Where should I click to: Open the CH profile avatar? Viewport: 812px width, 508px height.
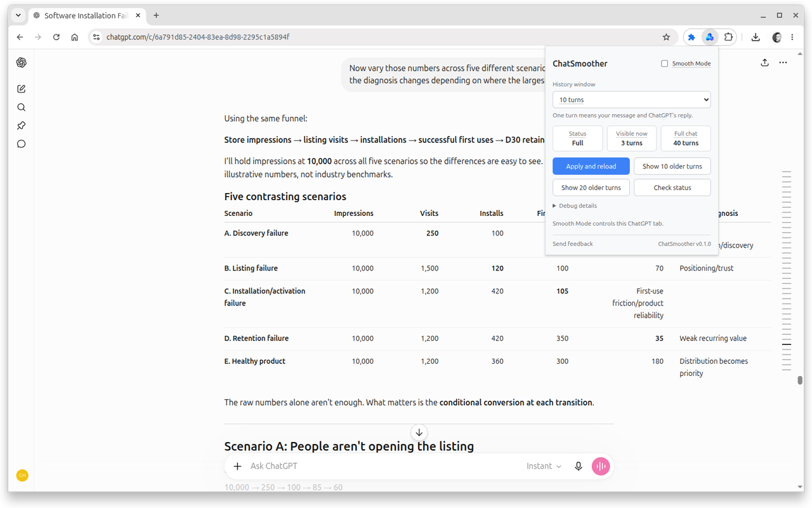[22, 475]
